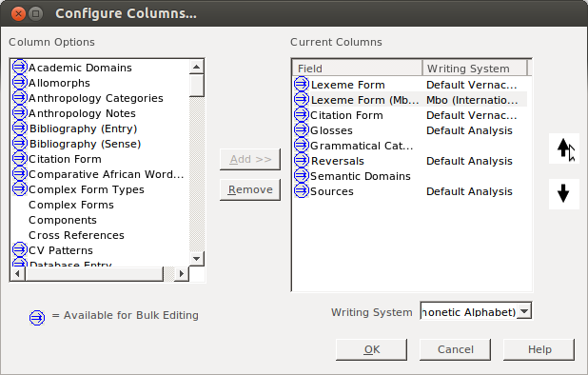Move selected column up with arrow
Viewport: 588px width, 375px height.
click(564, 148)
